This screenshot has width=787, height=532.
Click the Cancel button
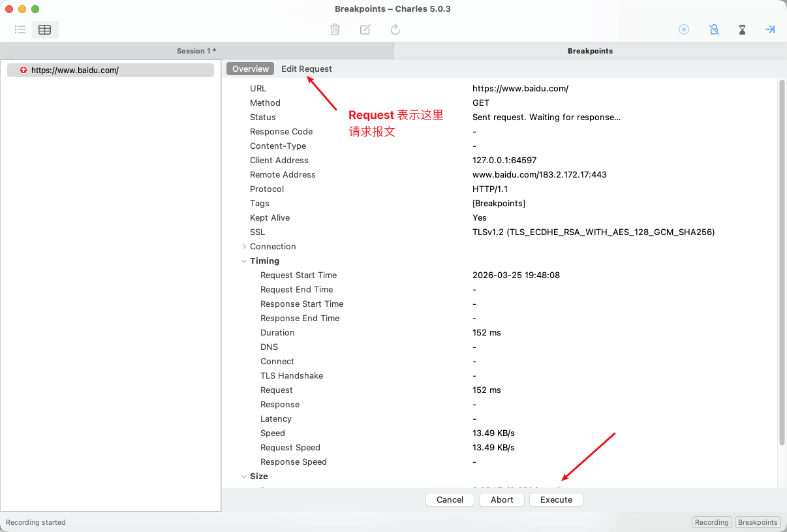click(450, 500)
